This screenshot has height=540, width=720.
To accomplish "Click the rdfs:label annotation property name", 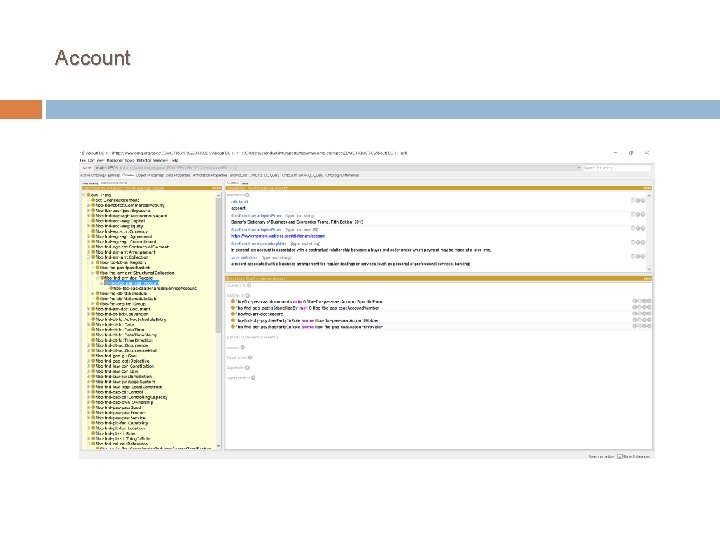I will pyautogui.click(x=240, y=202).
